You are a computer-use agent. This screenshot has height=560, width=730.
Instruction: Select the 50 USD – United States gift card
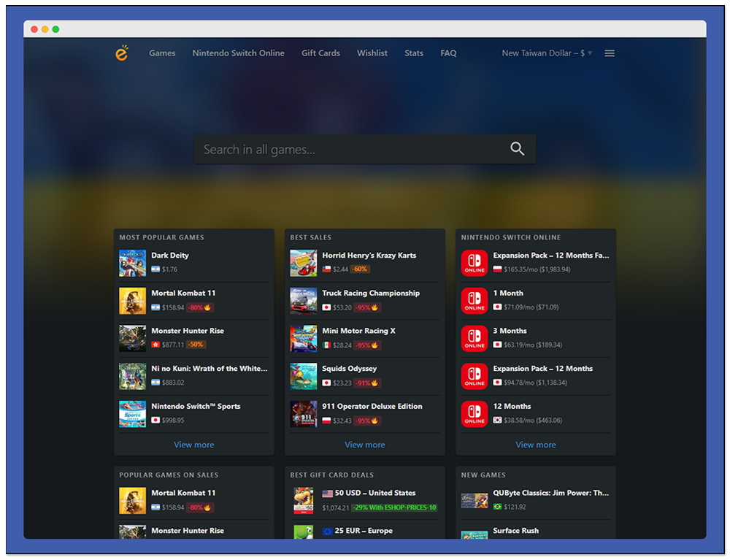(x=375, y=493)
